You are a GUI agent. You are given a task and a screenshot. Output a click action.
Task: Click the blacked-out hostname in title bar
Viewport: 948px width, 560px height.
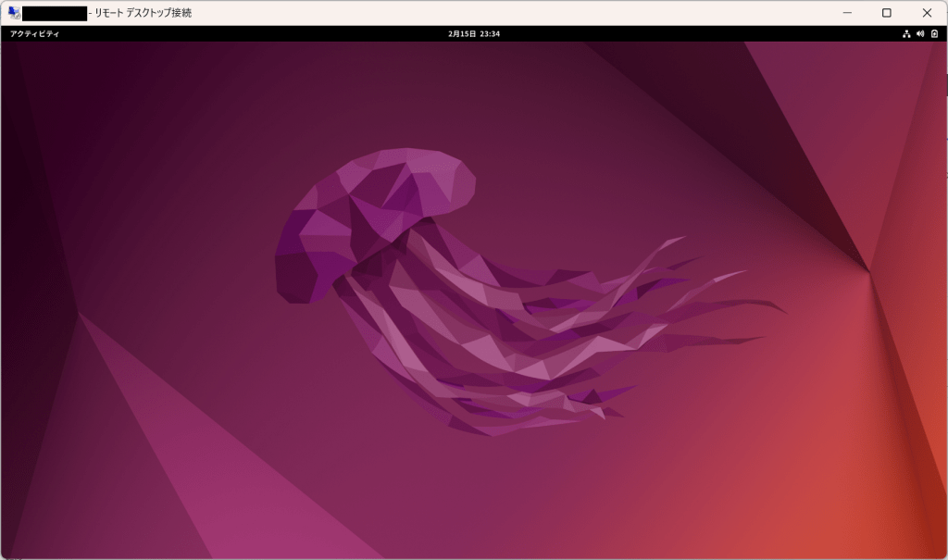(54, 13)
